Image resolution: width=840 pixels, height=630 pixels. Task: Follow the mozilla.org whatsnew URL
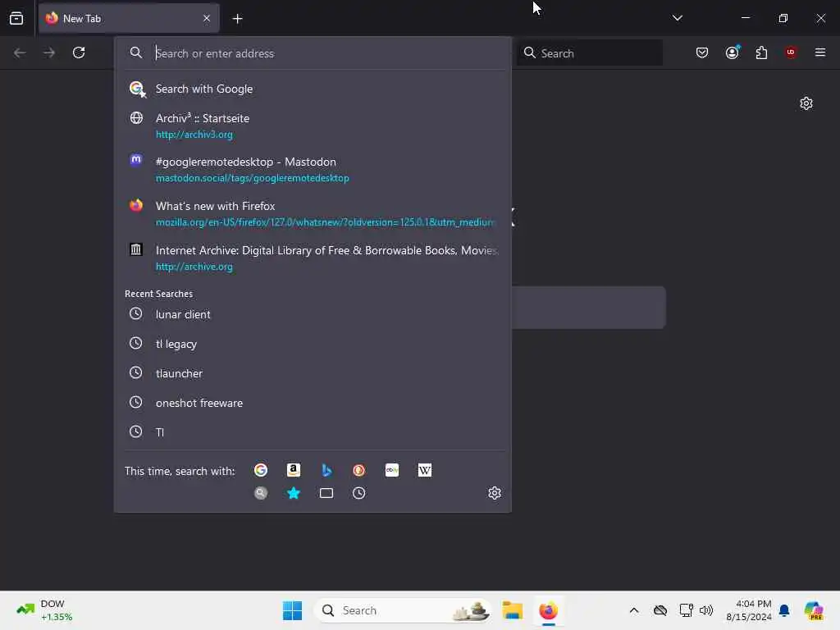(x=325, y=221)
